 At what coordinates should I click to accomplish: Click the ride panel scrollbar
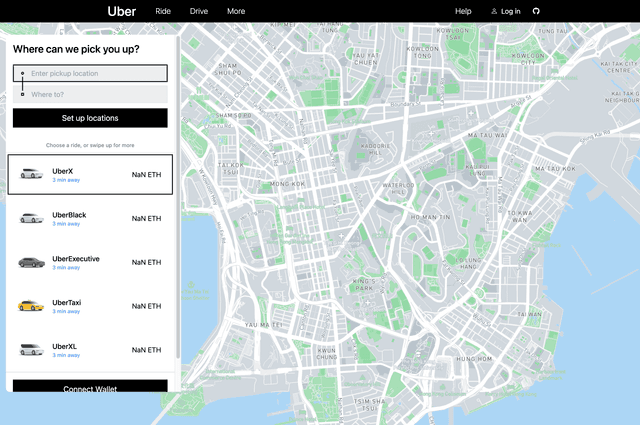click(178, 197)
